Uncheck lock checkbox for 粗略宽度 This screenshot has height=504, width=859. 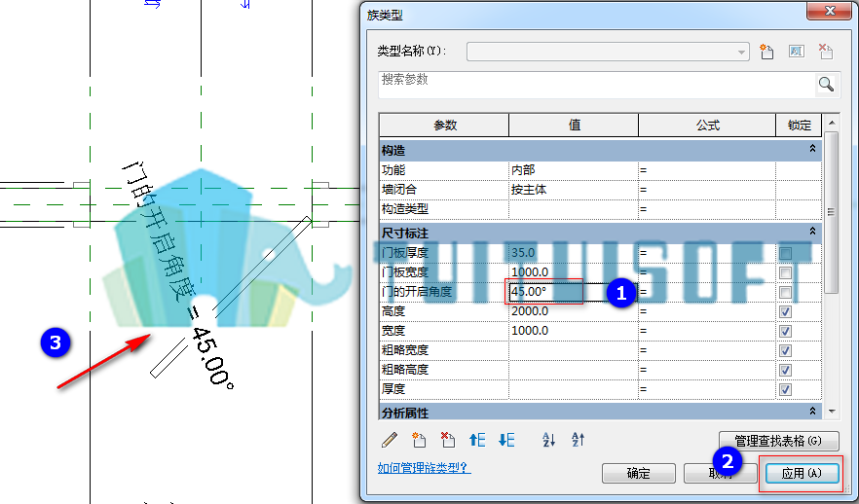pyautogui.click(x=785, y=351)
